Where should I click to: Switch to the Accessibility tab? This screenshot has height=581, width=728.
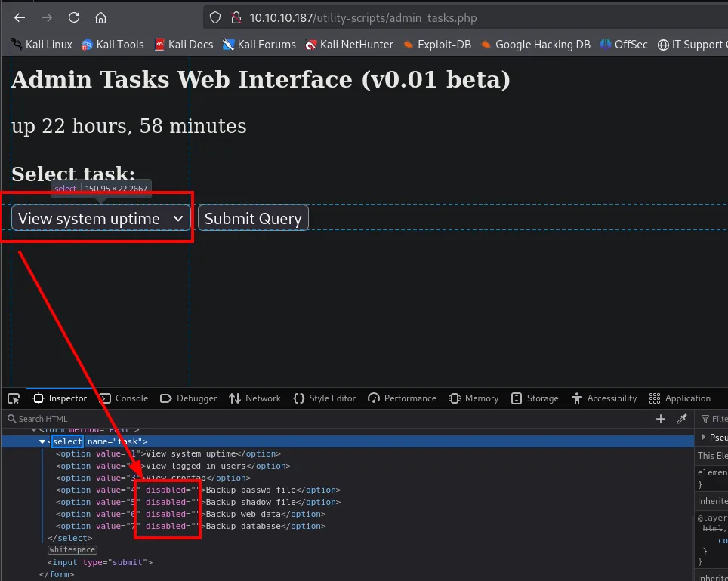pyautogui.click(x=604, y=398)
